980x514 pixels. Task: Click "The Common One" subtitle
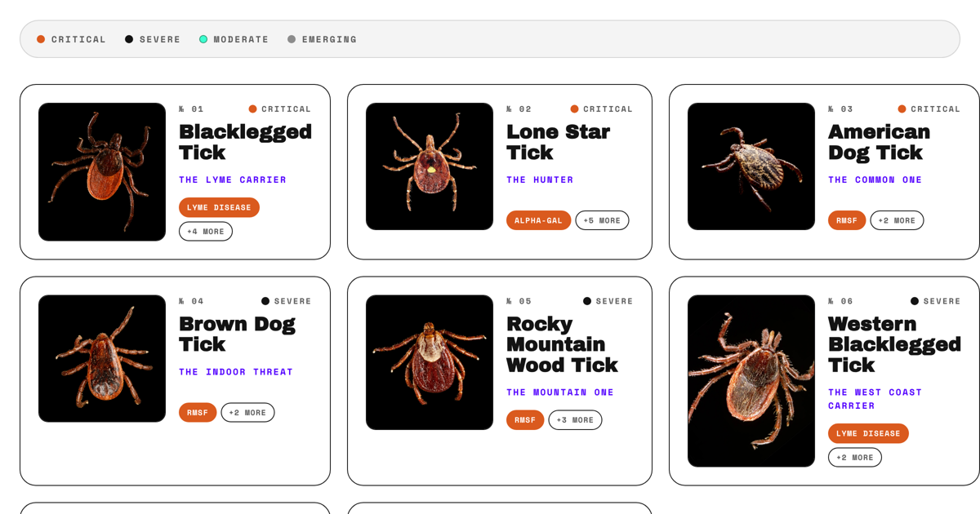pyautogui.click(x=875, y=179)
